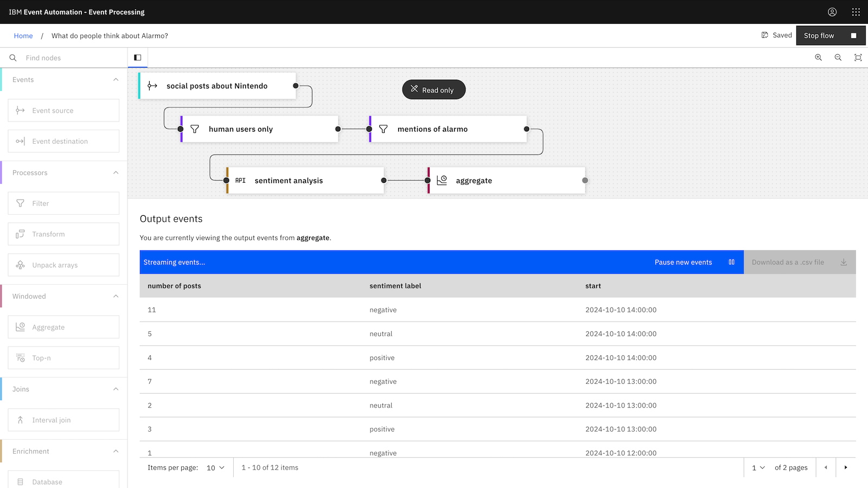Select the Filter processor in palette
The height and width of the screenshot is (488, 868).
[x=63, y=203]
